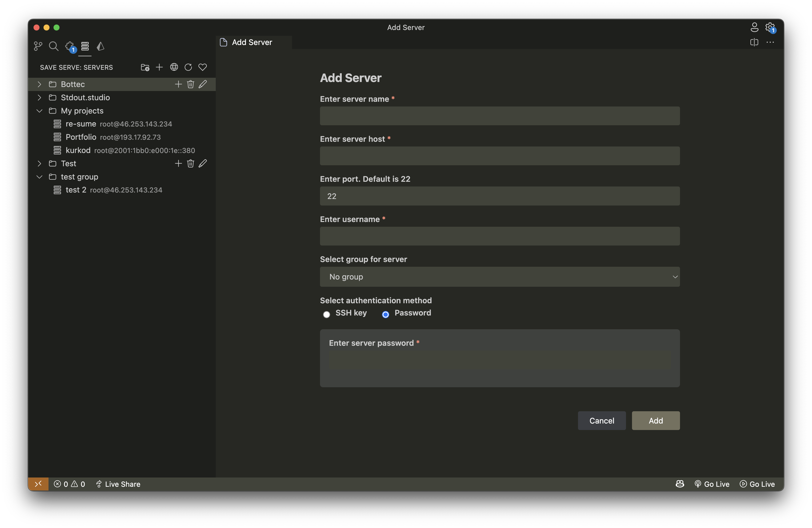The height and width of the screenshot is (528, 812).
Task: Refresh the servers list
Action: pyautogui.click(x=188, y=67)
